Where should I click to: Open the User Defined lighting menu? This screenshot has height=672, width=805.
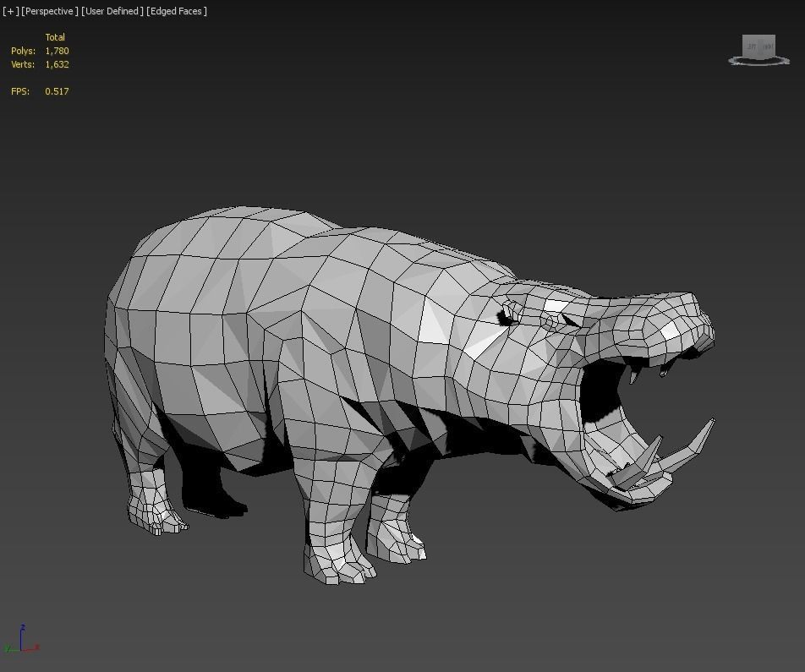pos(112,11)
